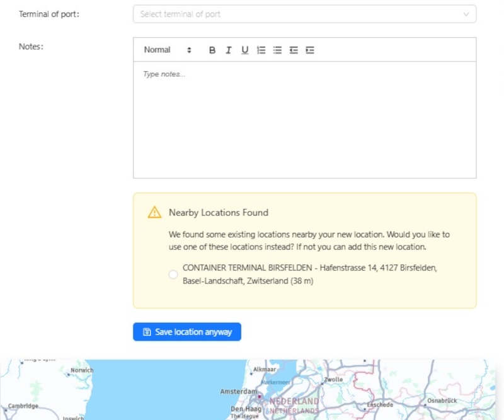Click the Cambridge label on the map

click(23, 406)
